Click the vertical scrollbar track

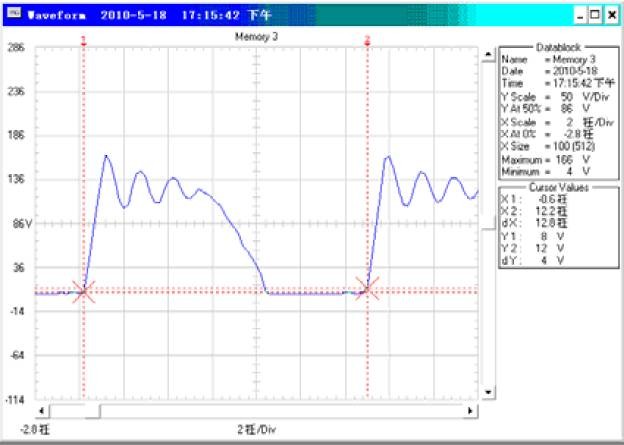[488, 220]
